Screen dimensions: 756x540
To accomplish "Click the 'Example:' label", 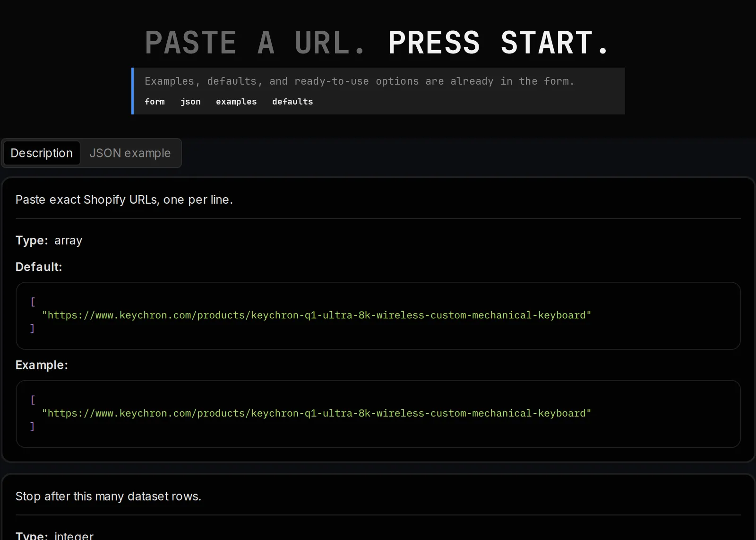I will (x=42, y=365).
